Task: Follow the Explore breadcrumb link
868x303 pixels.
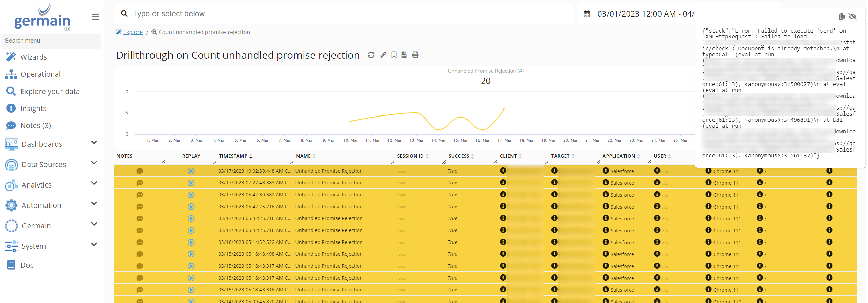Action: (x=132, y=32)
